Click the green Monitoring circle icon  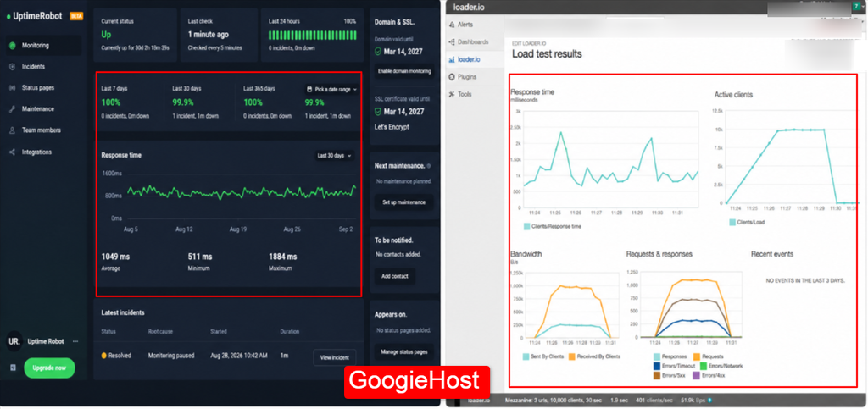[12, 46]
